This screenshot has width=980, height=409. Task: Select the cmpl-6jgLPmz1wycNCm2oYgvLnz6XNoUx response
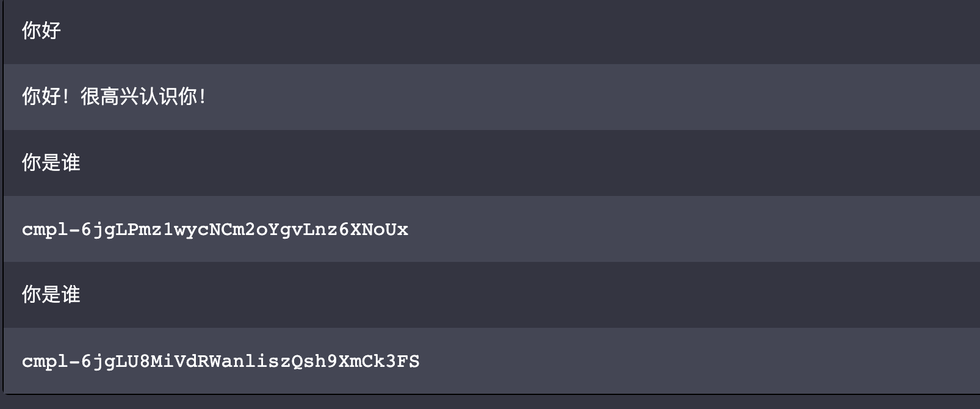coord(215,230)
